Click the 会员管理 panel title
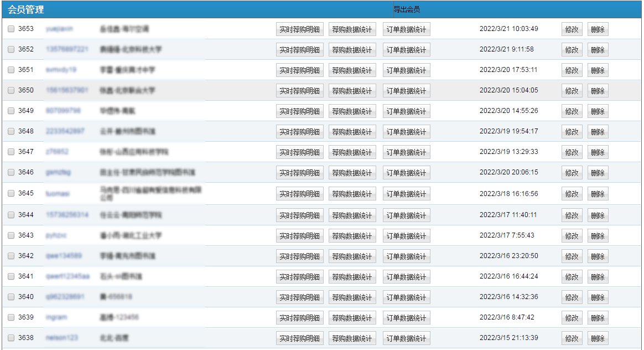The image size is (644, 350). click(x=26, y=9)
